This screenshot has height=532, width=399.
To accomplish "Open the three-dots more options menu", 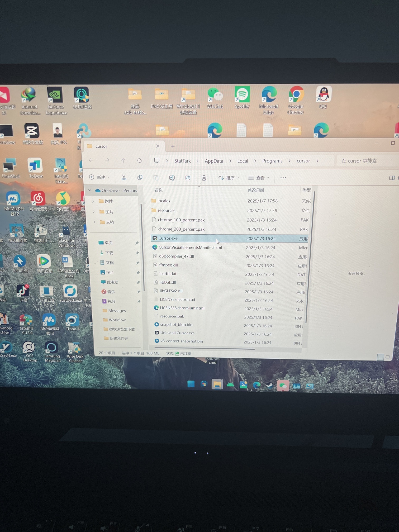I will point(283,178).
